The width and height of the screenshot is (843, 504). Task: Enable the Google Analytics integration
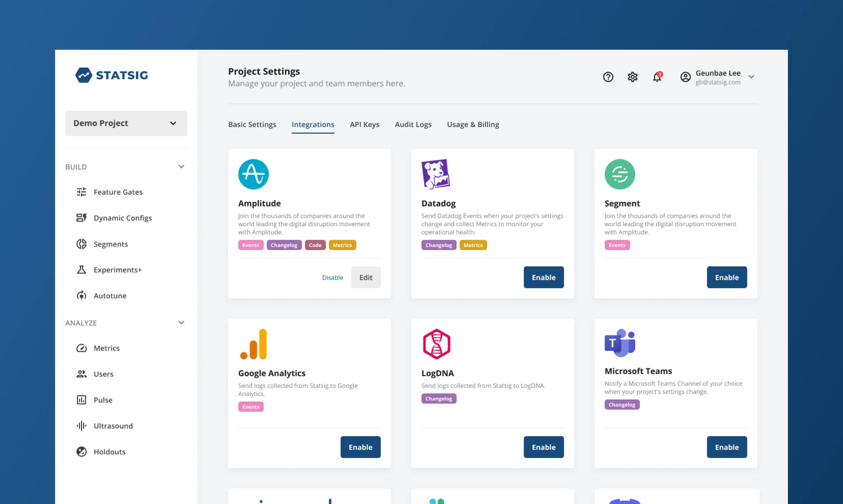pos(360,447)
